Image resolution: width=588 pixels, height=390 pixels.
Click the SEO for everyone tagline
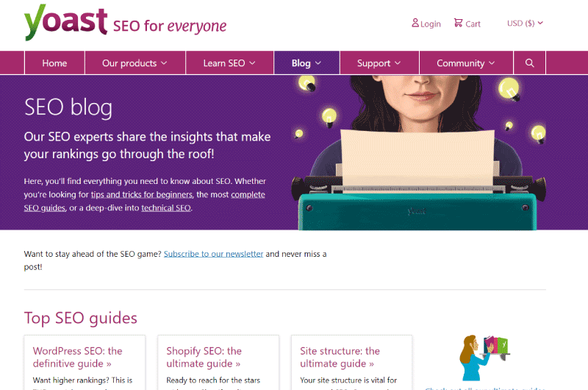(170, 26)
